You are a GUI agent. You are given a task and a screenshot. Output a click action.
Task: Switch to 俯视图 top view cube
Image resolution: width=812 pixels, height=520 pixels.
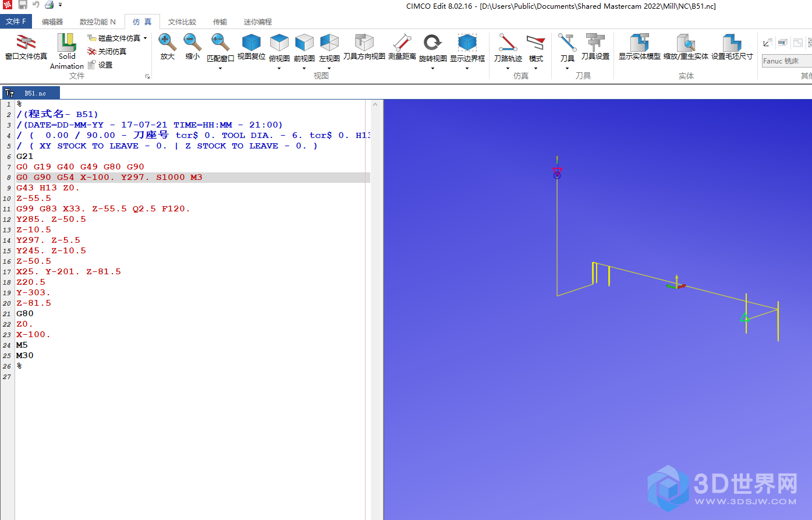coord(279,43)
